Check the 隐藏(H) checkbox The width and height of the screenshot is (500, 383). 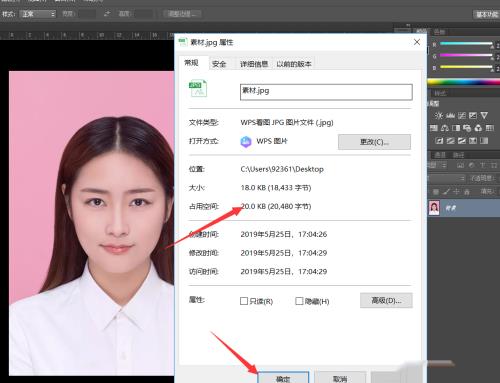pos(299,301)
